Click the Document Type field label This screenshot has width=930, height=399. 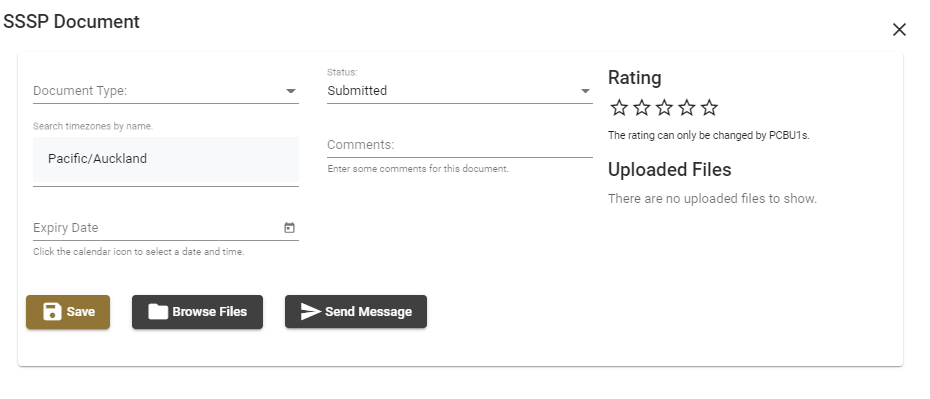point(80,91)
